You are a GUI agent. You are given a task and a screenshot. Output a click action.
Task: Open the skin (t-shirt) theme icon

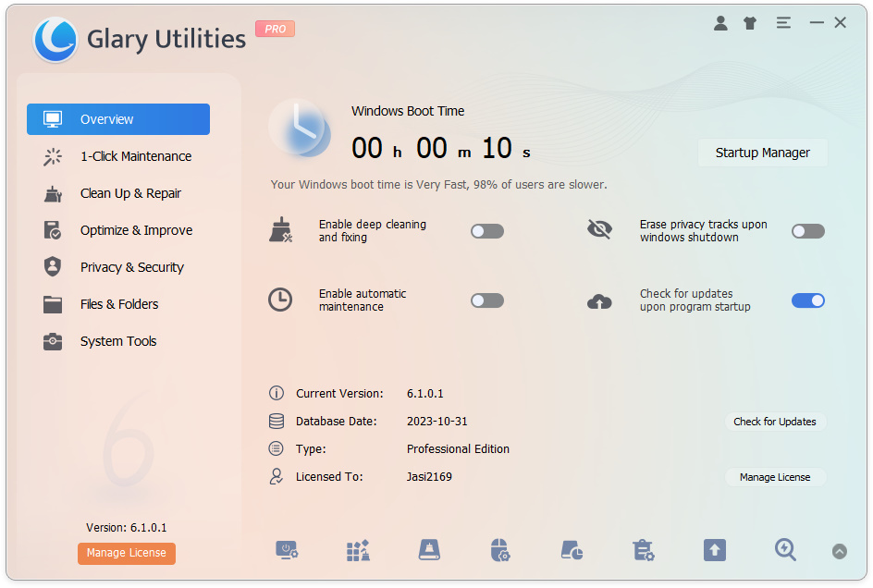pyautogui.click(x=750, y=23)
